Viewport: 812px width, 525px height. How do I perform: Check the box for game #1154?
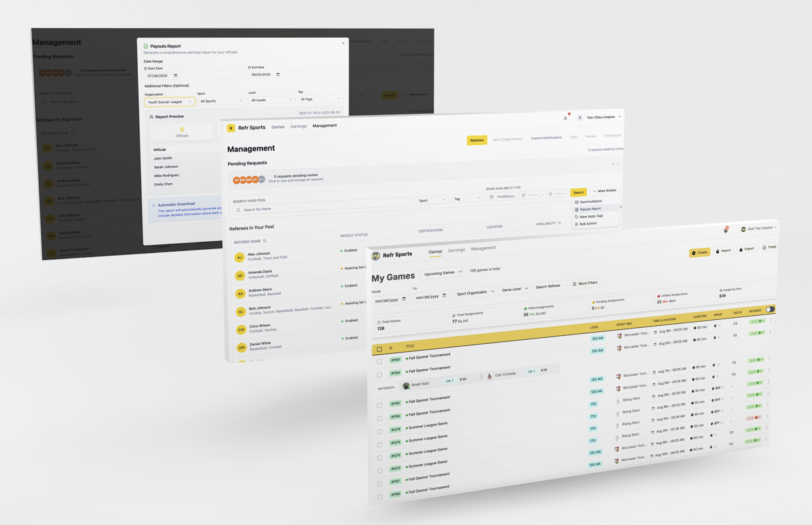point(379,375)
